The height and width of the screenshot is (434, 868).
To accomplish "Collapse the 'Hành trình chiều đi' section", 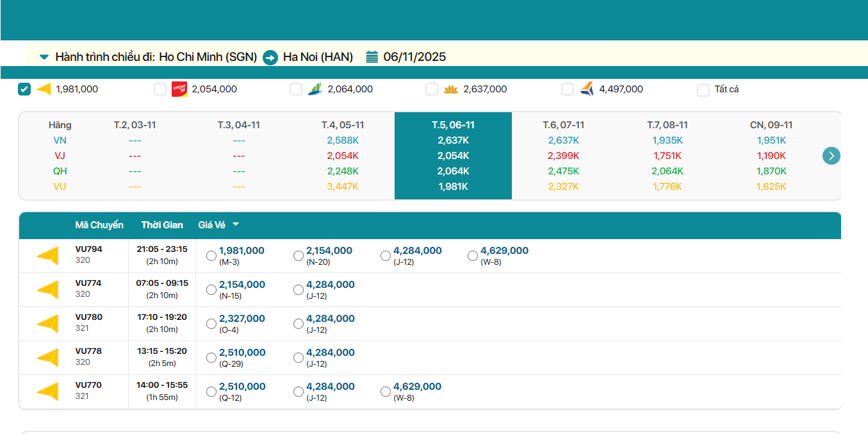I will tap(44, 57).
